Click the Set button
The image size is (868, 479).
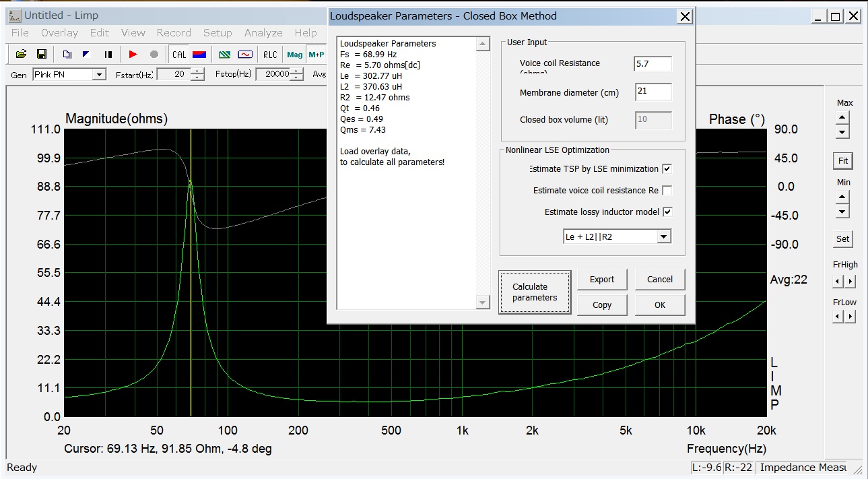[842, 238]
